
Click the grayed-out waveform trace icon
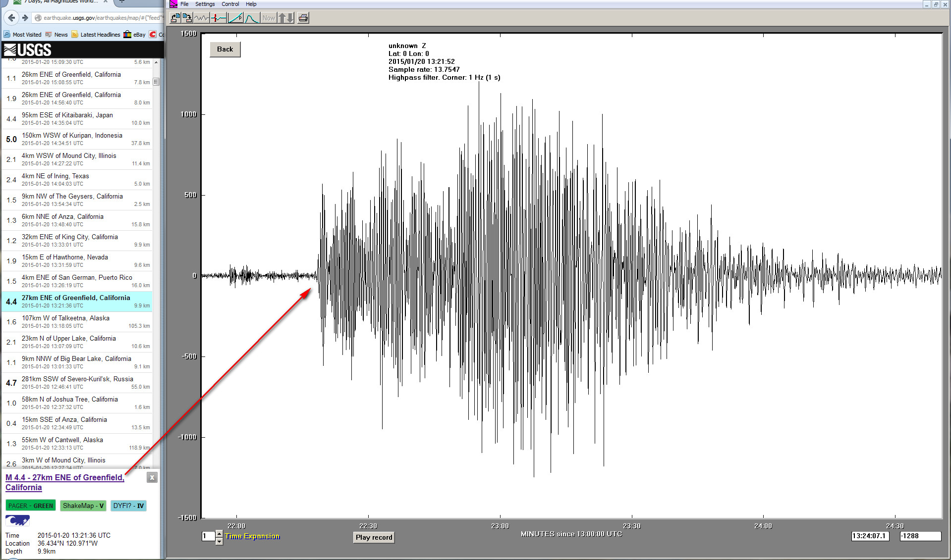(x=201, y=18)
